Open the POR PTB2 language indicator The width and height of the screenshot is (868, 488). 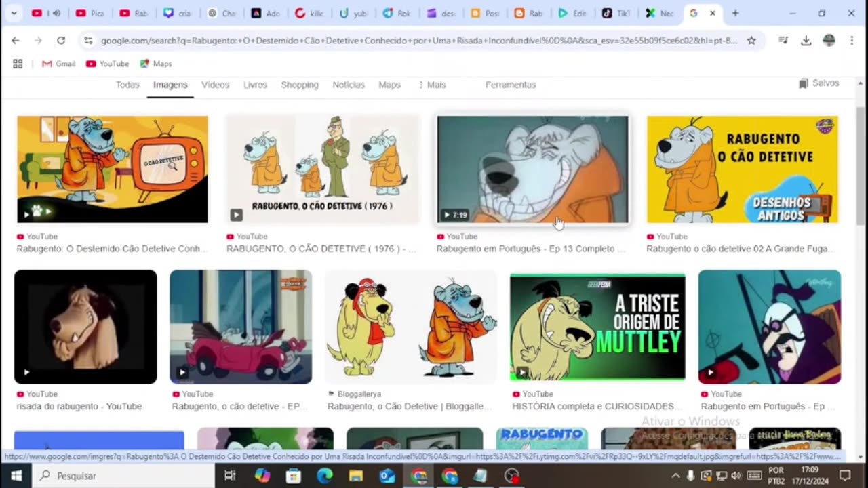click(776, 476)
